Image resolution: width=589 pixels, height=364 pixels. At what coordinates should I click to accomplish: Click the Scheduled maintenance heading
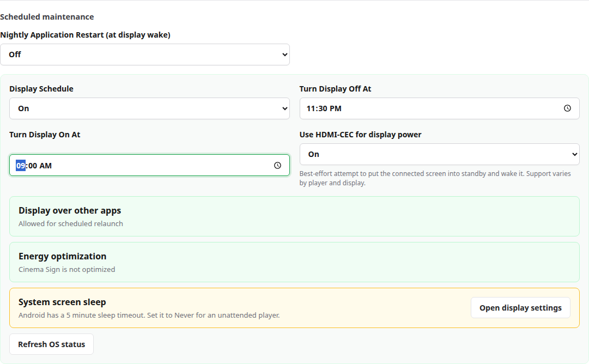point(47,17)
